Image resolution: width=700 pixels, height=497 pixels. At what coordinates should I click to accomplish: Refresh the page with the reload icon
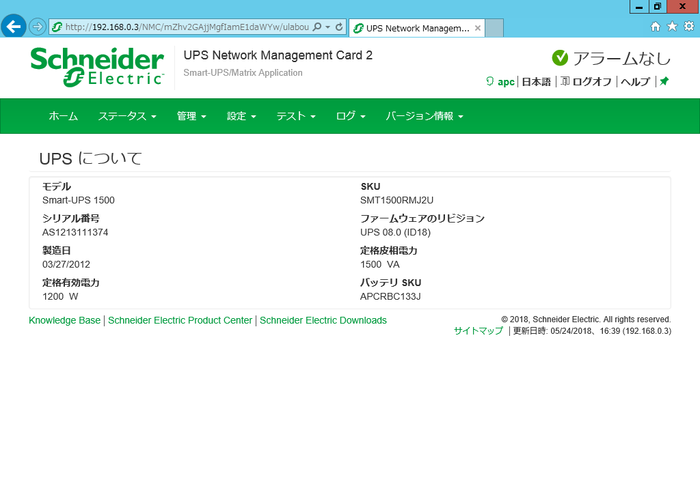(339, 27)
